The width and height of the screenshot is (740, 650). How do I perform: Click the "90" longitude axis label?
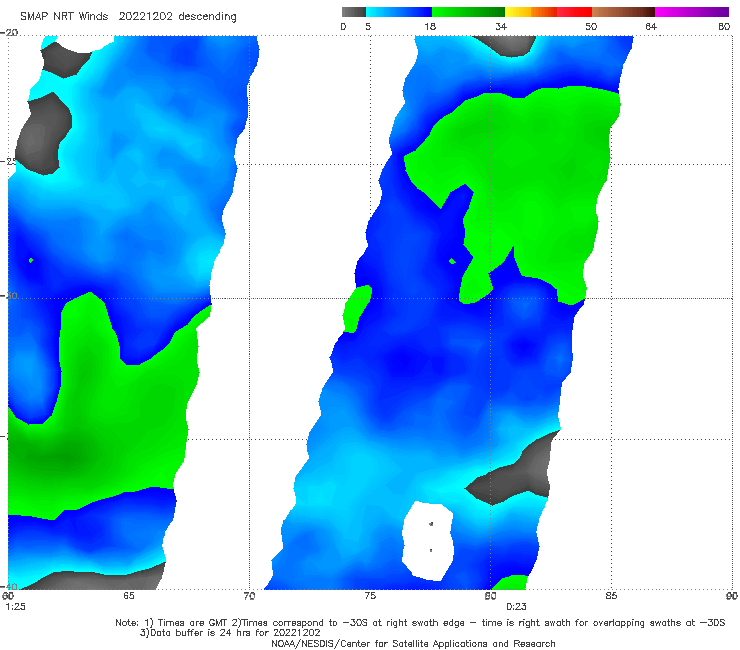tap(732, 596)
